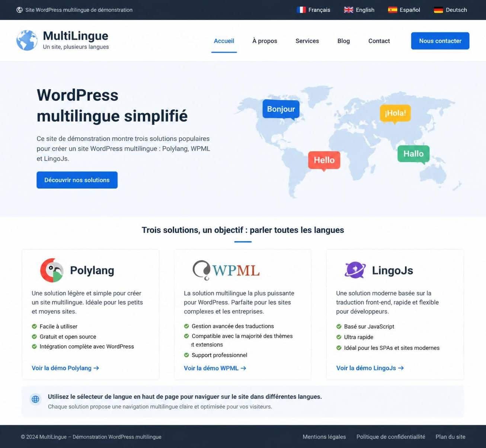The width and height of the screenshot is (486, 448).
Task: Click the check icon beside Idéal pour les SPAs
Action: point(339,348)
